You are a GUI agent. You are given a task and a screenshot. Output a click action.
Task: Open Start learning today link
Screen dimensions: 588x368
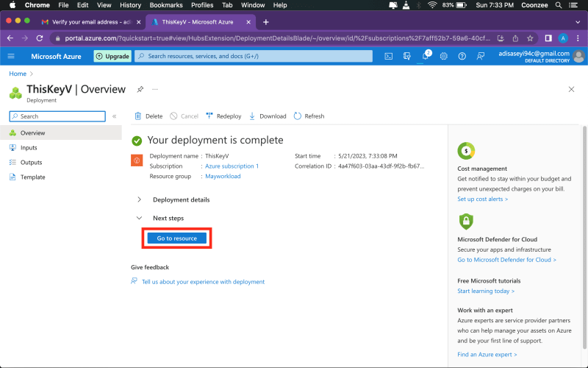click(486, 291)
